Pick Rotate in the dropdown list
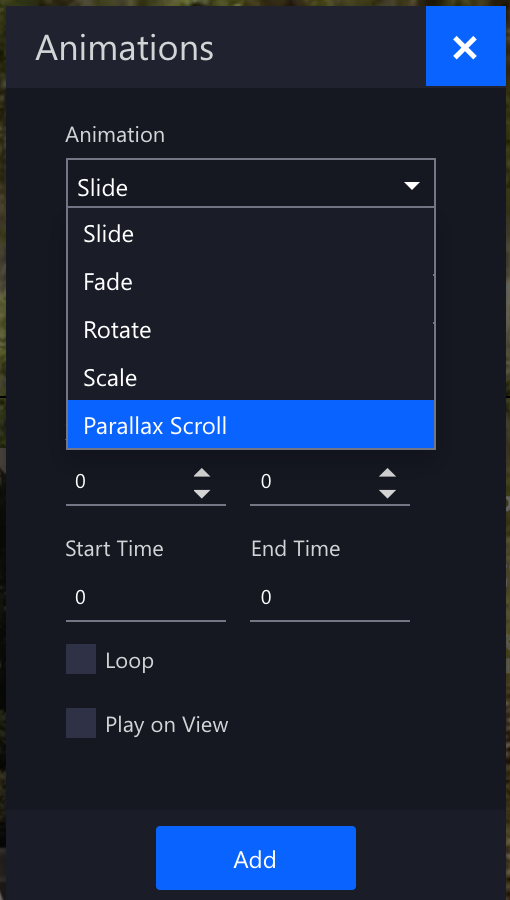Viewport: 510px width, 900px height. point(251,329)
